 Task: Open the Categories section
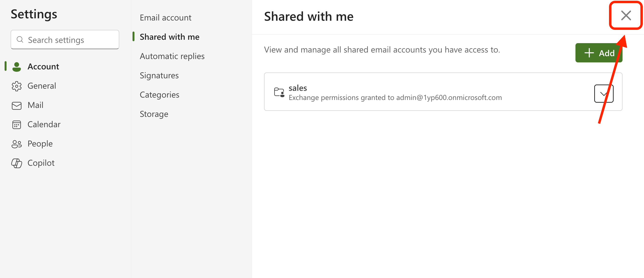(159, 95)
